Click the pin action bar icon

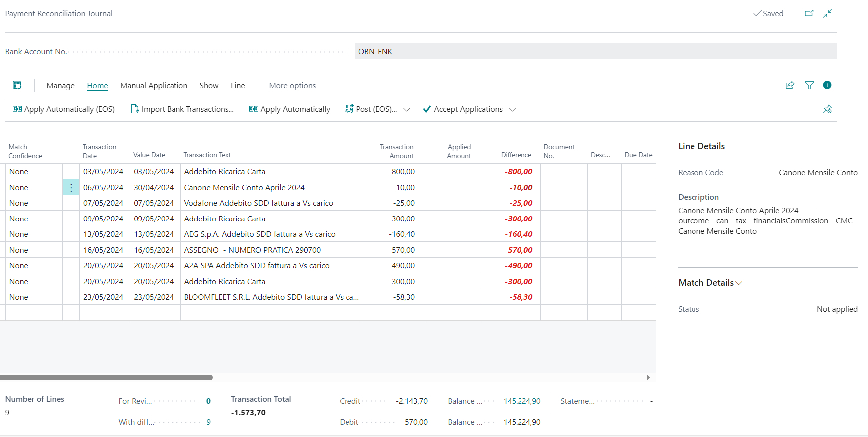pyautogui.click(x=827, y=109)
